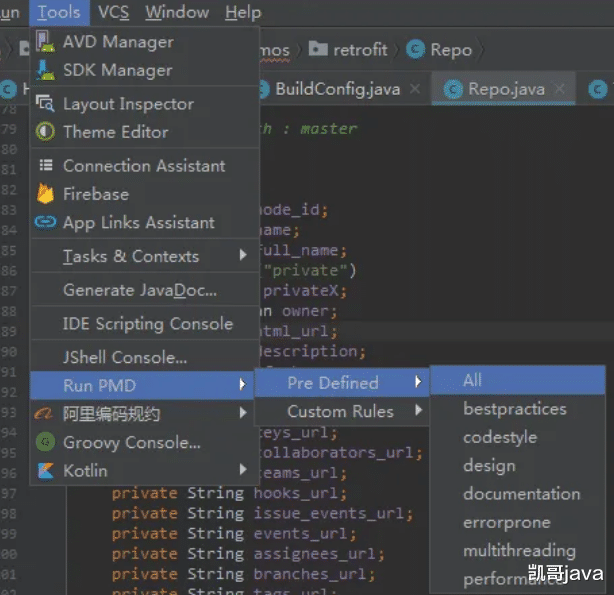Open the Window menu
This screenshot has height=595, width=614.
pos(177,12)
